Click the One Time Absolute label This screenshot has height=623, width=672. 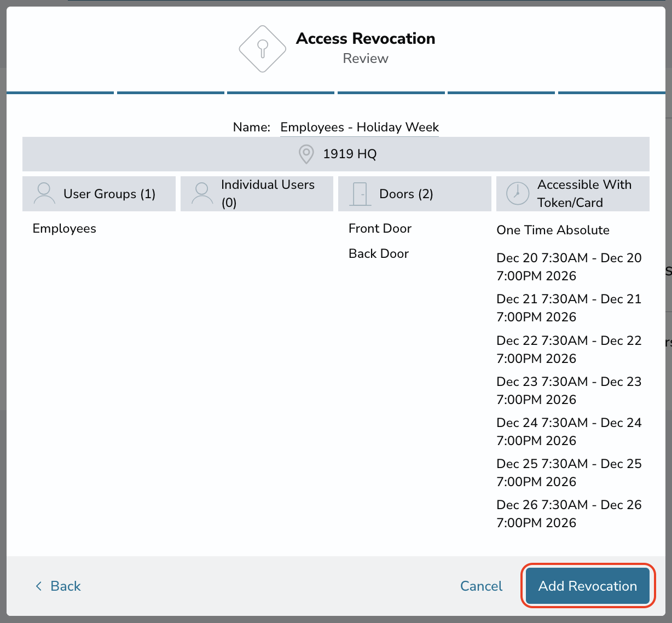pyautogui.click(x=553, y=230)
